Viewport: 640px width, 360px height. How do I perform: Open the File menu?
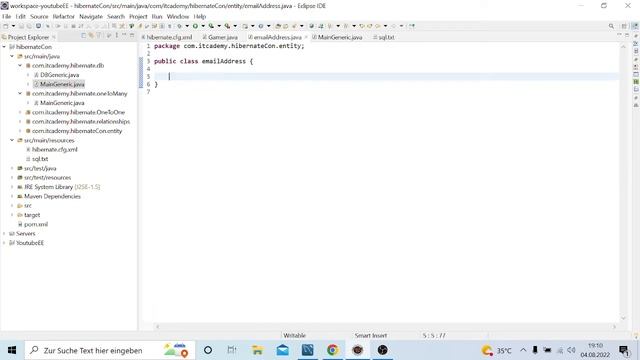click(7, 16)
